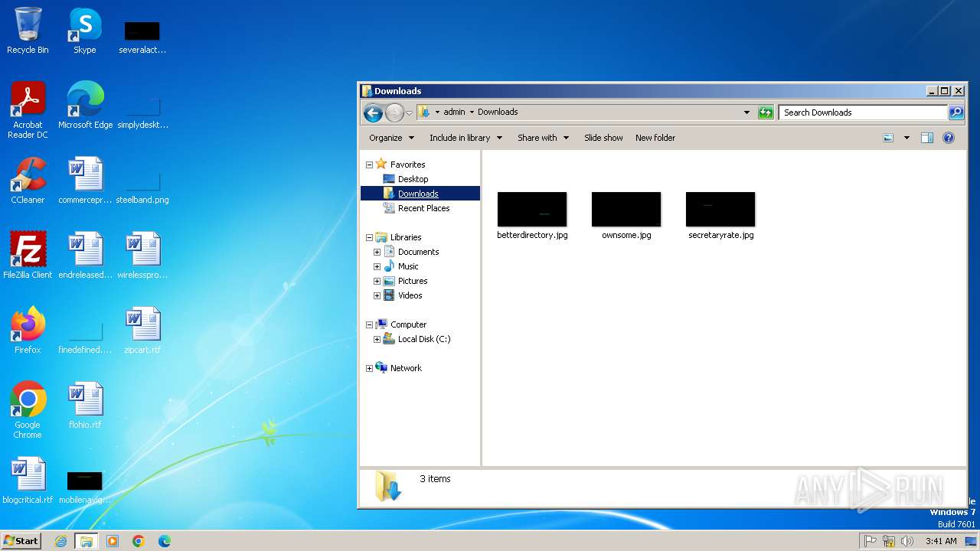
Task: Click the Search Downloads field
Action: pyautogui.click(x=863, y=112)
